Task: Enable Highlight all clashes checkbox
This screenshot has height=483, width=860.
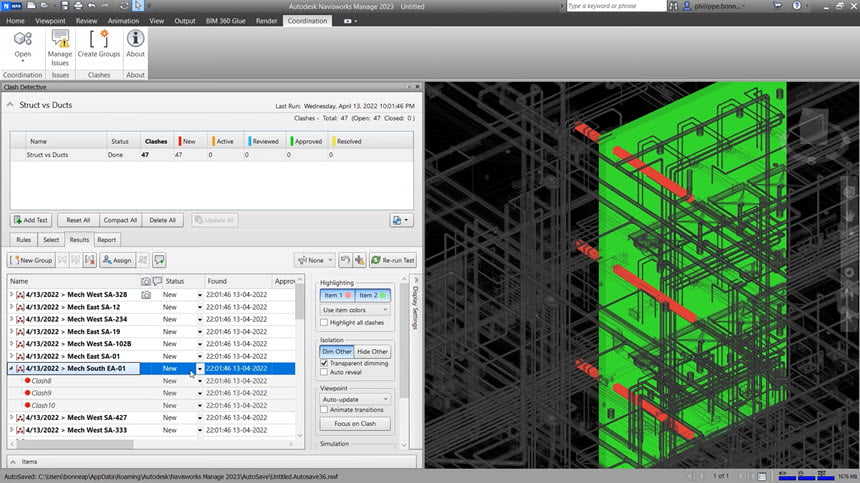Action: [324, 322]
